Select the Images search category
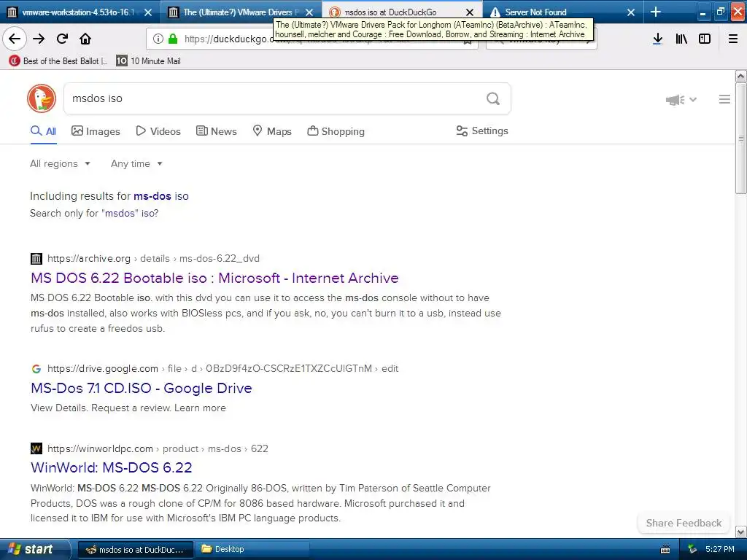Screen dimensions: 747x560 (x=96, y=131)
